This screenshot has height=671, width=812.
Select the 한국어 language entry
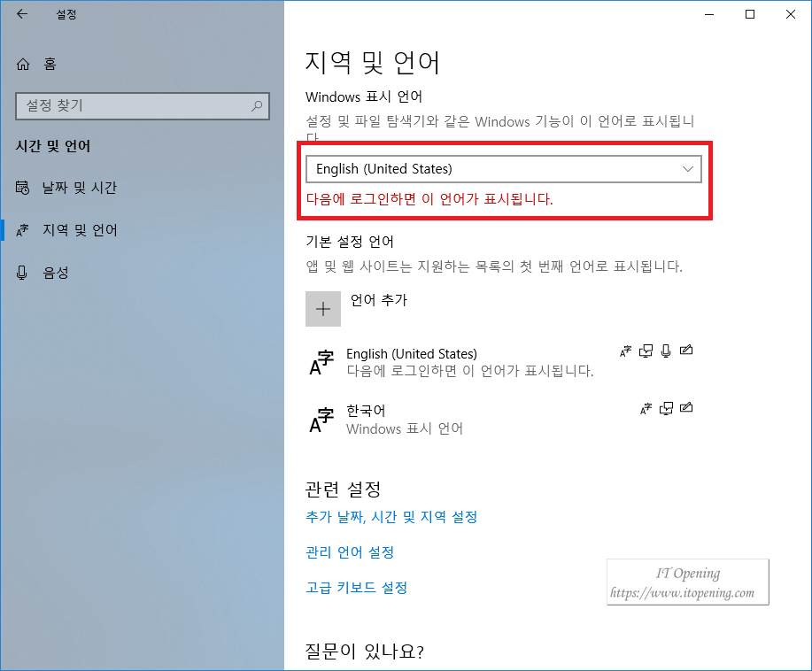tap(501, 420)
